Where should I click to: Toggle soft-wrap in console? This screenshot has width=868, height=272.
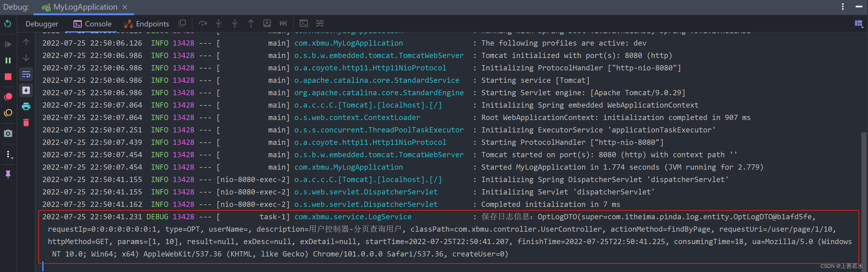(x=26, y=74)
